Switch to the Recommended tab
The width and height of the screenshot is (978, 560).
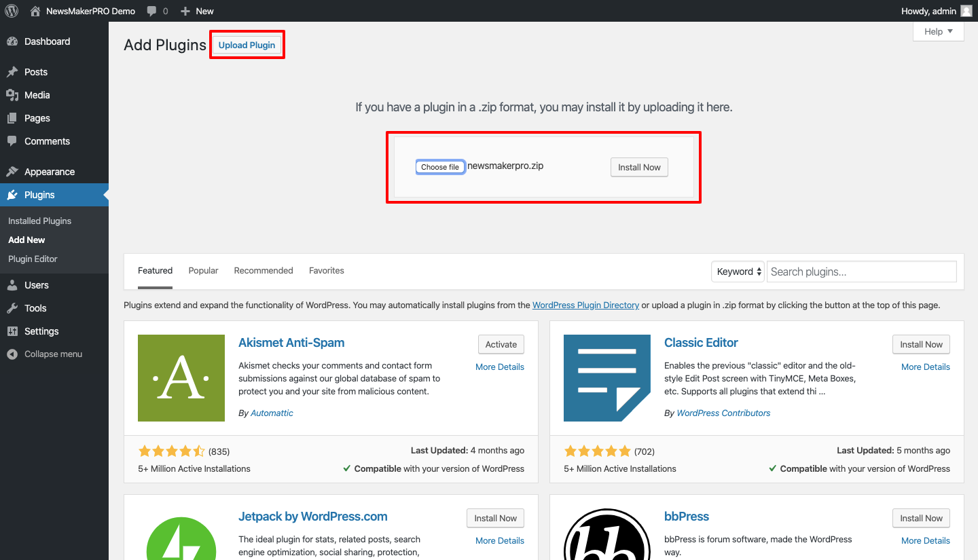pyautogui.click(x=264, y=270)
